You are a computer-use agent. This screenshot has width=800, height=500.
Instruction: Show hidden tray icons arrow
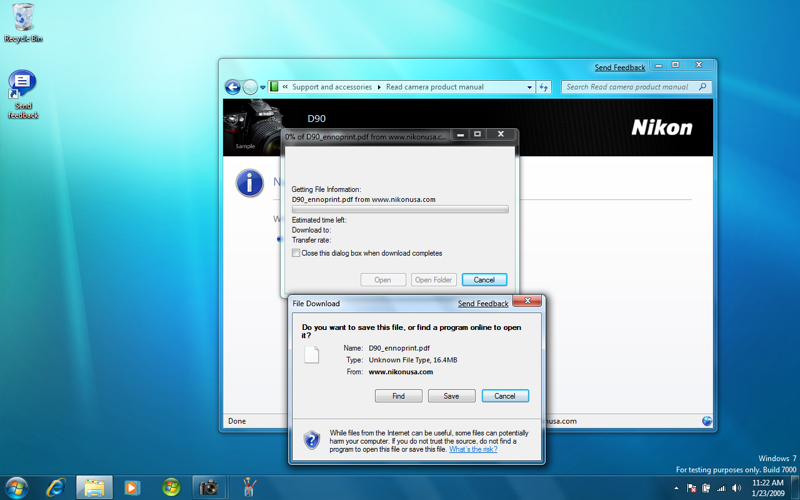677,488
